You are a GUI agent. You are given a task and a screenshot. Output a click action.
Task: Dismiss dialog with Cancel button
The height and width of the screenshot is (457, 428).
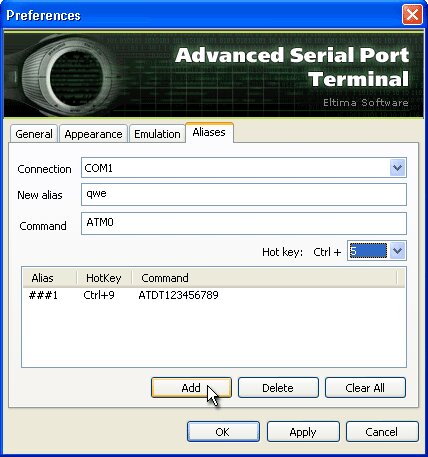tap(382, 432)
